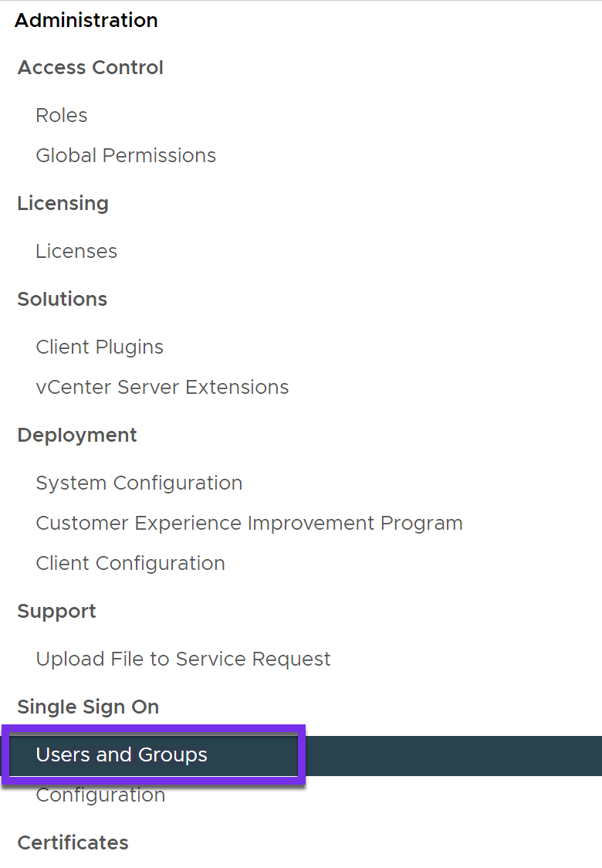Image resolution: width=602 pixels, height=868 pixels.
Task: Click the Support section header
Action: pyautogui.click(x=56, y=612)
